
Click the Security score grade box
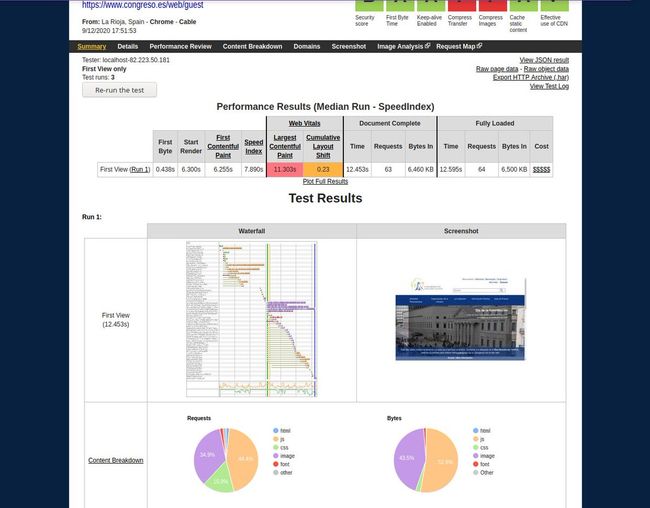(x=366, y=5)
